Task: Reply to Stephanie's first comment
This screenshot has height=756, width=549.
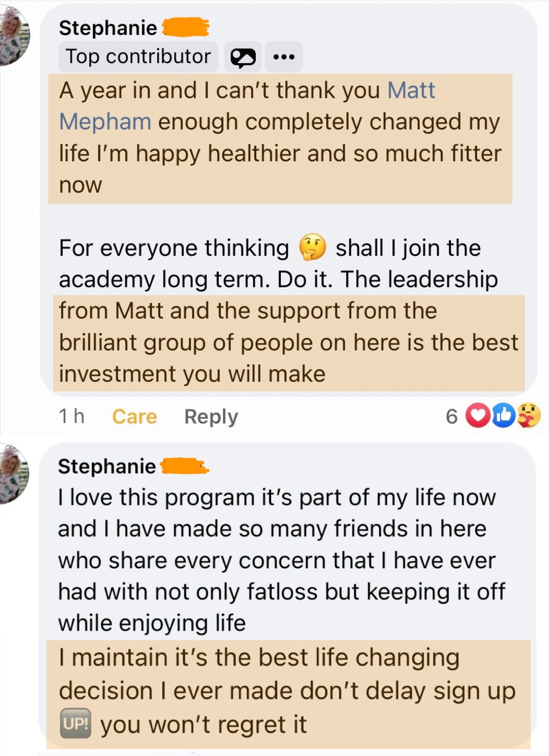Action: coord(211,416)
